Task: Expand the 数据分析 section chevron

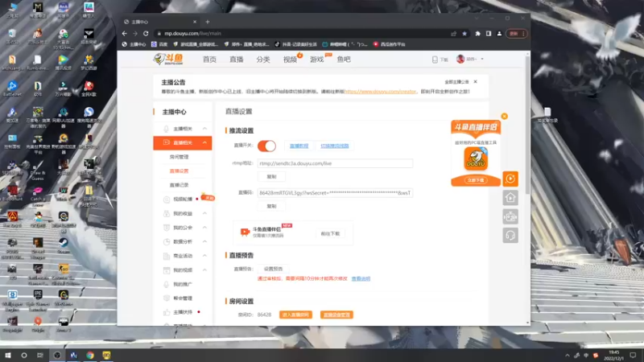Action: coord(204,241)
